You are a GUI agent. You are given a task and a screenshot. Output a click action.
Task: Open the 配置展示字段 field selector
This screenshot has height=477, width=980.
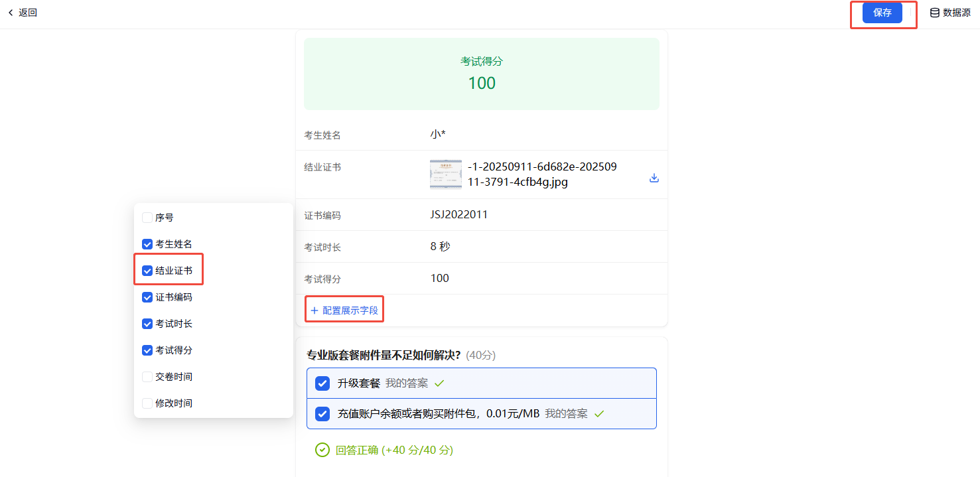[x=350, y=310]
